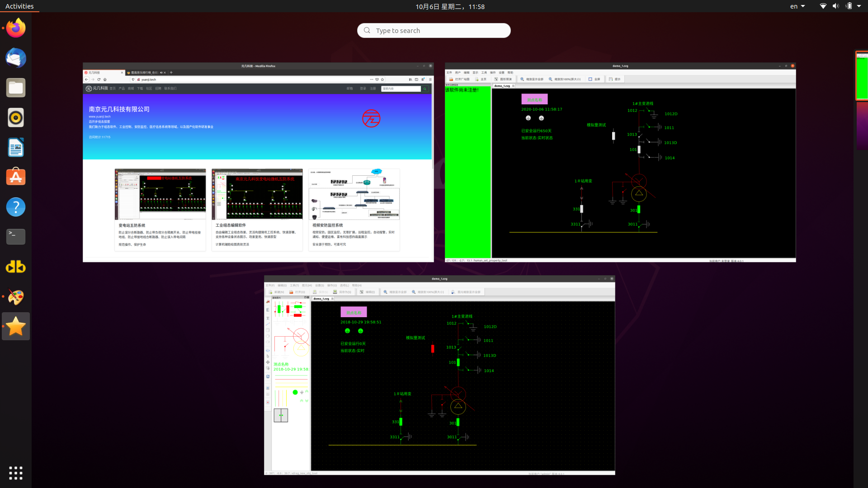
Task: Open LibreOffice Writer from the dock
Action: [16, 147]
